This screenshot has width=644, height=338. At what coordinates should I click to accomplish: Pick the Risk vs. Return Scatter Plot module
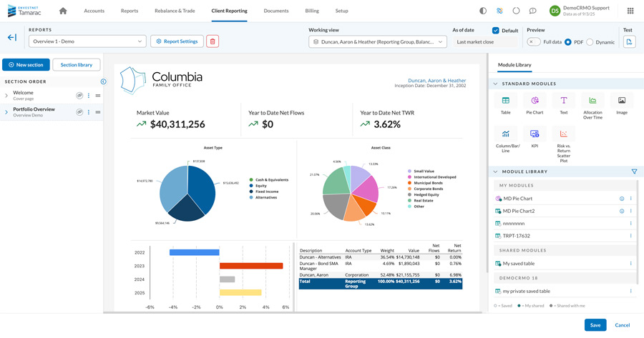(564, 134)
